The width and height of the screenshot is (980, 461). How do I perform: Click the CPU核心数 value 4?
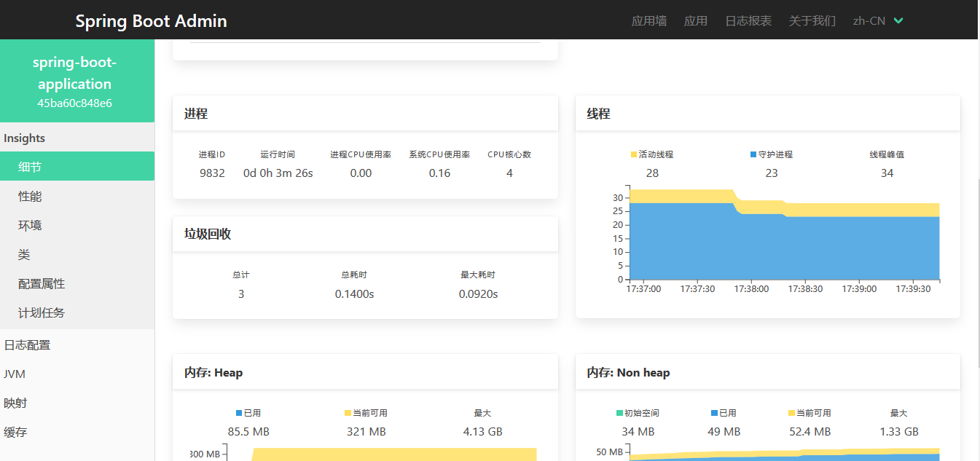tap(509, 173)
